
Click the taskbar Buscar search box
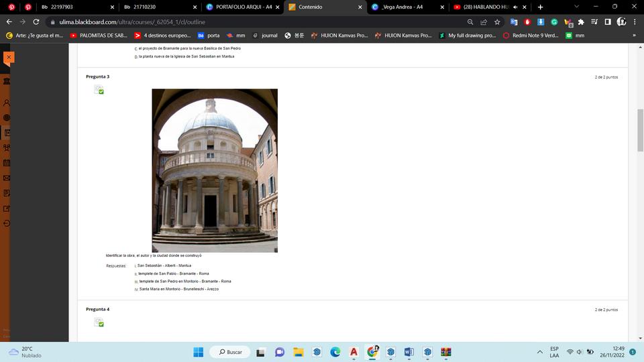coord(230,352)
